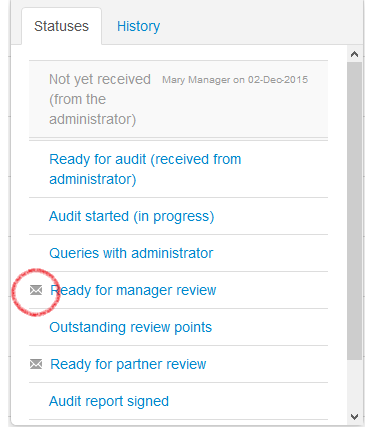Screen dimensions: 365x427
Task: Click the scrollbar up arrow
Action: pyautogui.click(x=355, y=54)
